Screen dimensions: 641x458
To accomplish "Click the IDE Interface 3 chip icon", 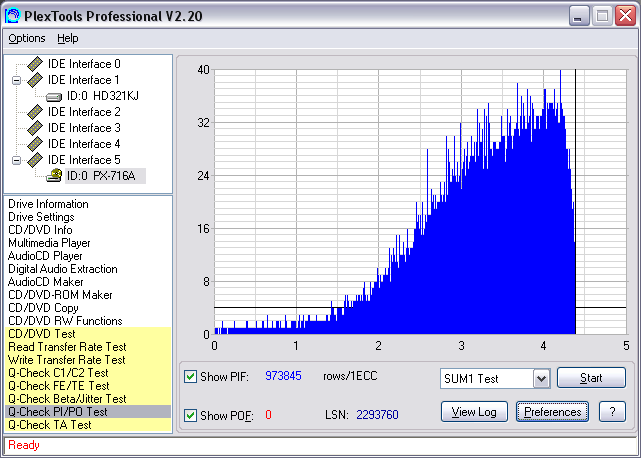I will click(35, 128).
